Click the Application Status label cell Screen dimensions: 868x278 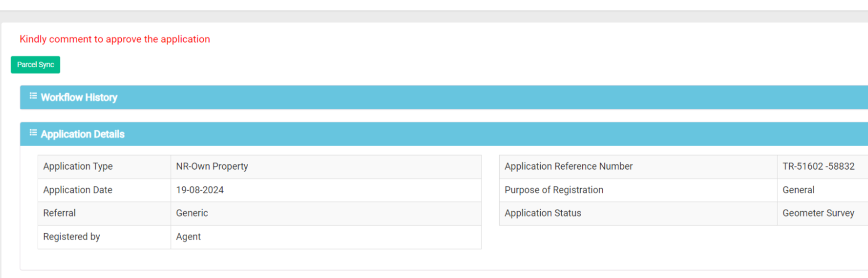click(638, 213)
